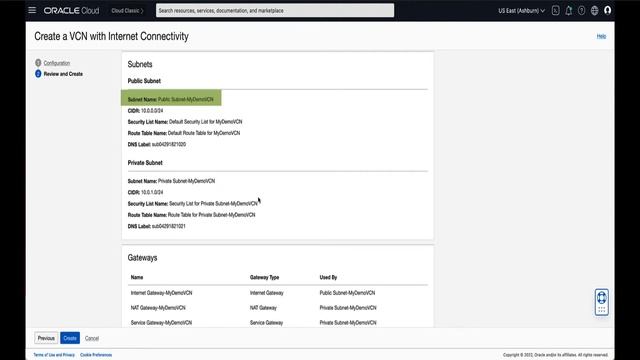The height and width of the screenshot is (360, 640).
Task: Click the Previous button
Action: [46, 338]
